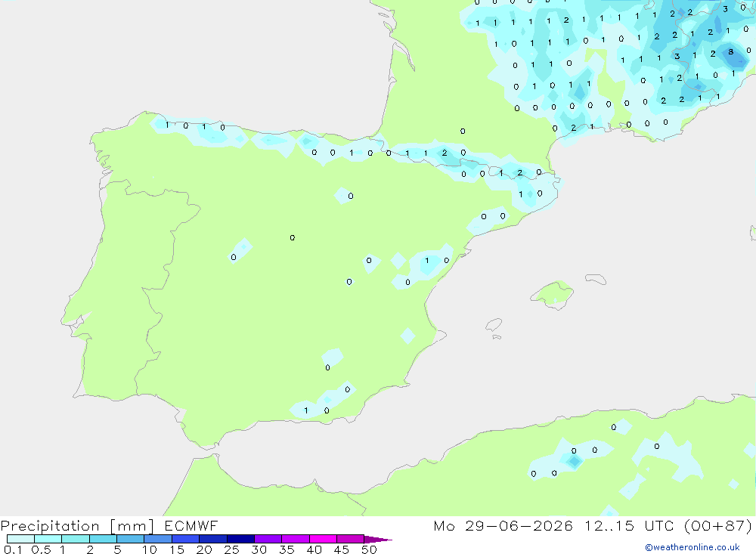Click the over-50 arrow tip of legend

click(x=378, y=540)
